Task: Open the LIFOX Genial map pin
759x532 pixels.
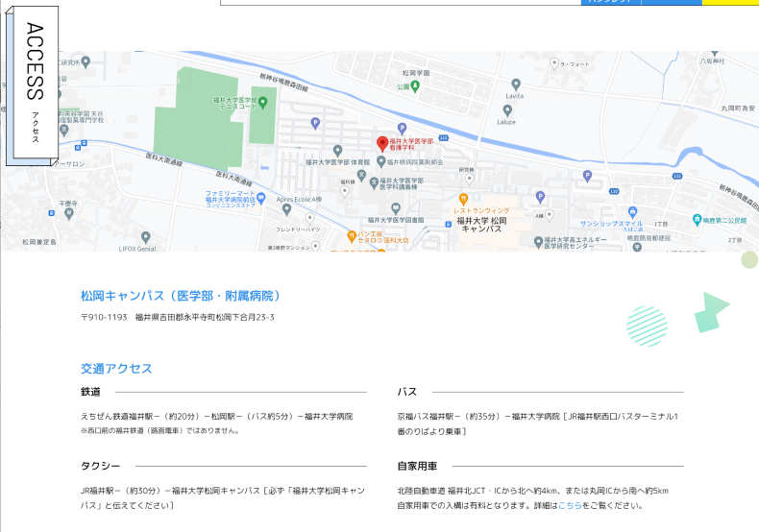Action: 146,237
